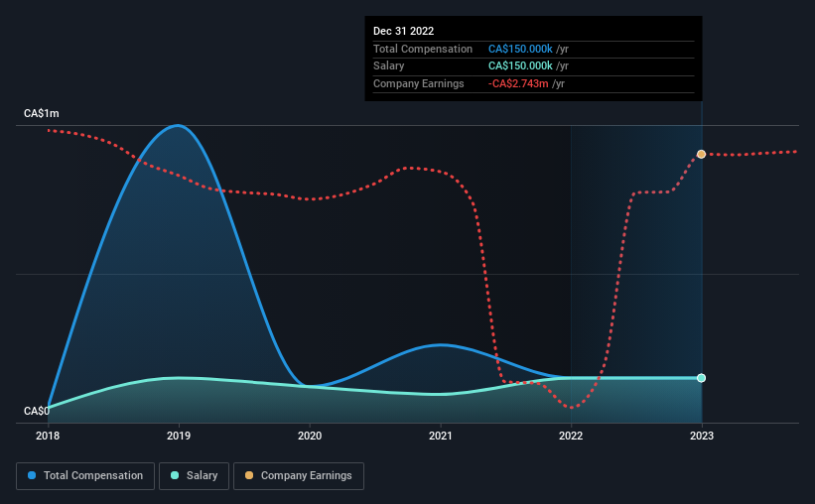
Task: Click the 2019 x-axis label
Action: (x=179, y=436)
